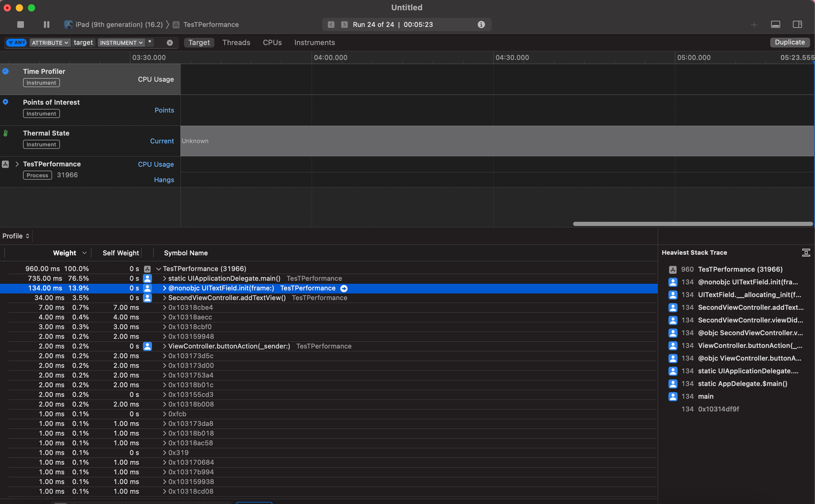Image resolution: width=815 pixels, height=504 pixels.
Task: Click user icon beside UIApplicationDelegate.main() row
Action: 147,279
